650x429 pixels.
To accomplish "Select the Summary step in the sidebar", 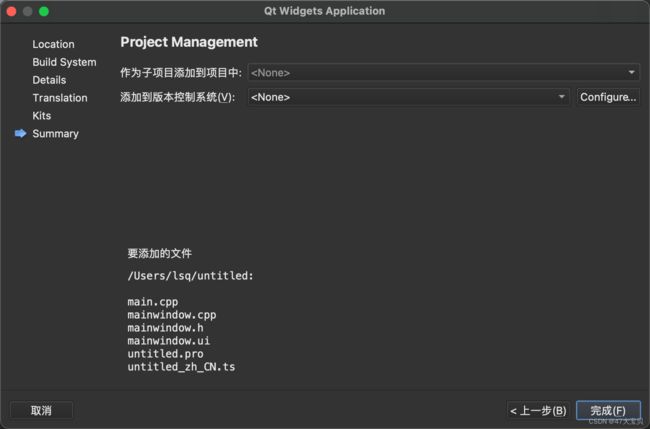I will (56, 133).
